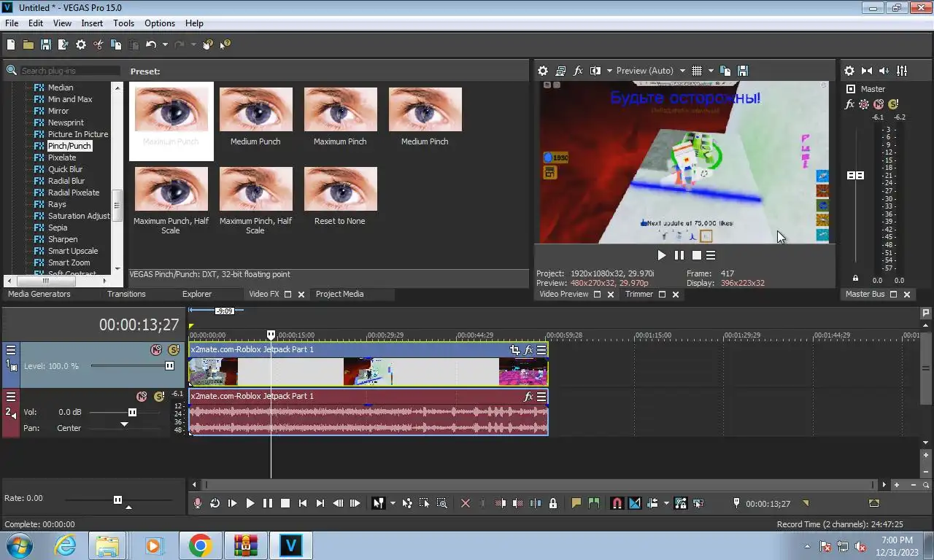Open the Tools menu
The width and height of the screenshot is (934, 560).
tap(123, 23)
